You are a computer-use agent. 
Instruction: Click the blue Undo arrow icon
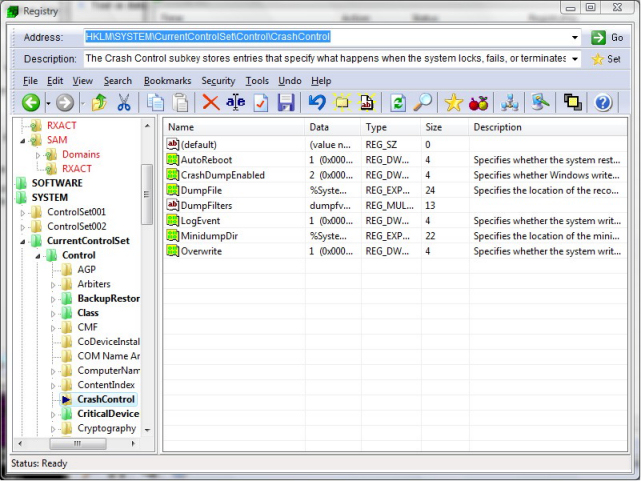[317, 102]
